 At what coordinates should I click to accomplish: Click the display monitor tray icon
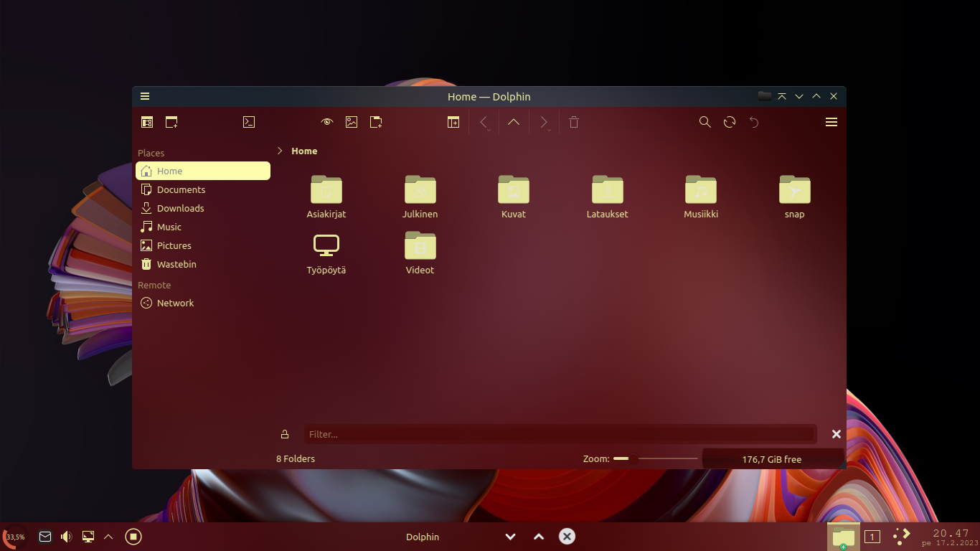coord(88,537)
